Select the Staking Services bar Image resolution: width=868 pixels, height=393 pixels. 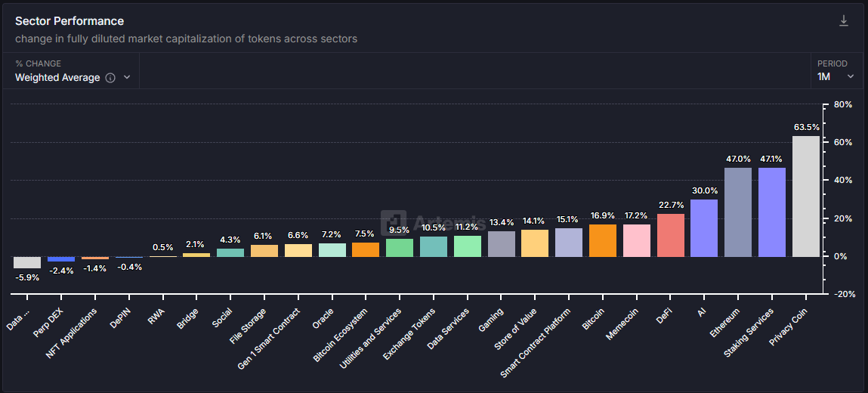click(772, 212)
